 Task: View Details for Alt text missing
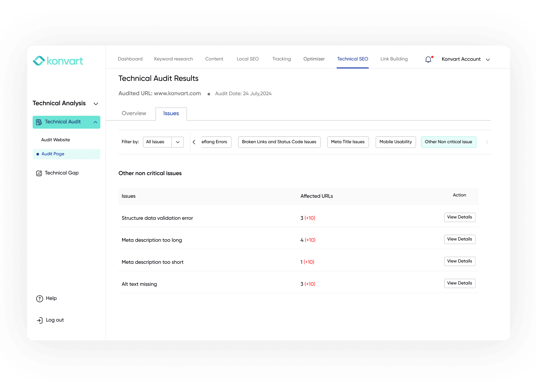coord(459,283)
